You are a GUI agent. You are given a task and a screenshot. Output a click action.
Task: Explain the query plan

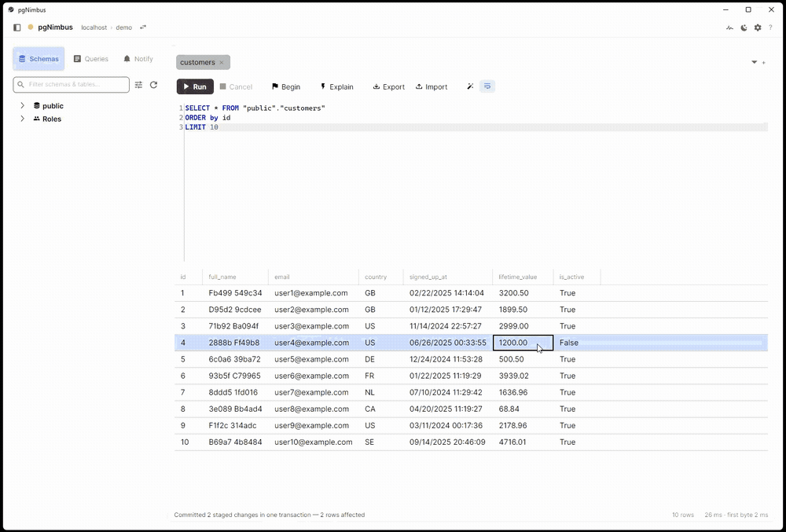point(337,86)
